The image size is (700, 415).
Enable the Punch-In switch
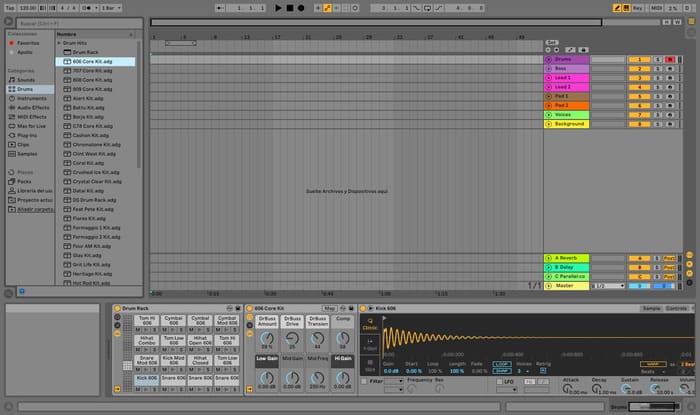click(416, 8)
